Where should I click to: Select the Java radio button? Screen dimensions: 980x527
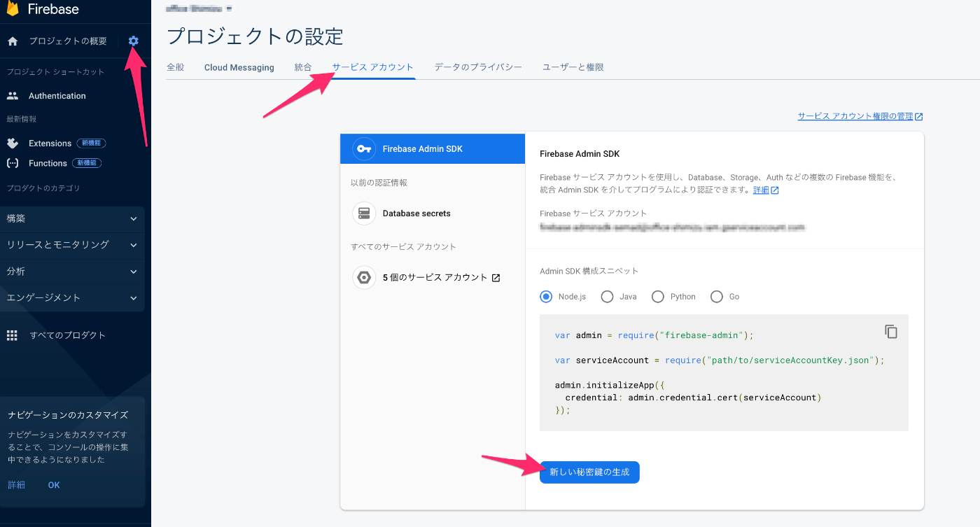(x=607, y=297)
